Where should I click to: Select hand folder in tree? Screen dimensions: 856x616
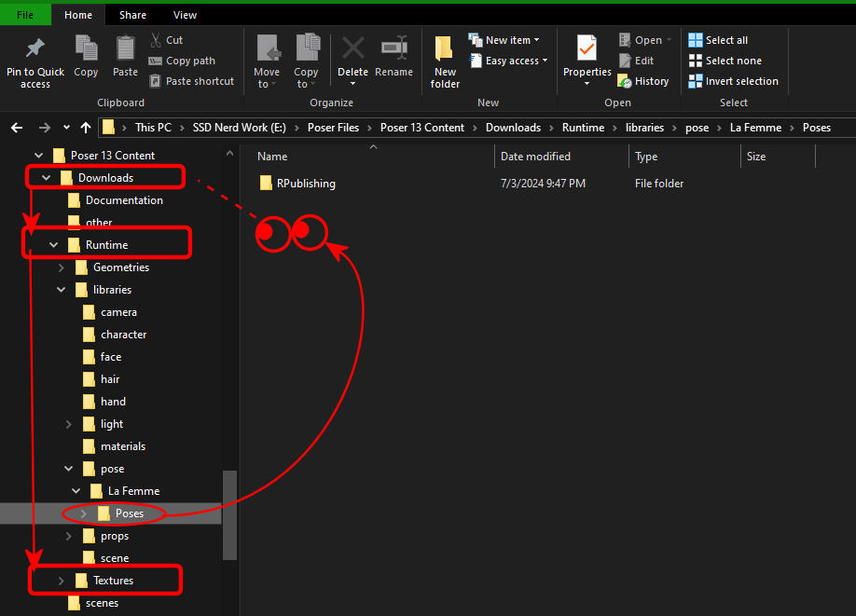tap(113, 402)
